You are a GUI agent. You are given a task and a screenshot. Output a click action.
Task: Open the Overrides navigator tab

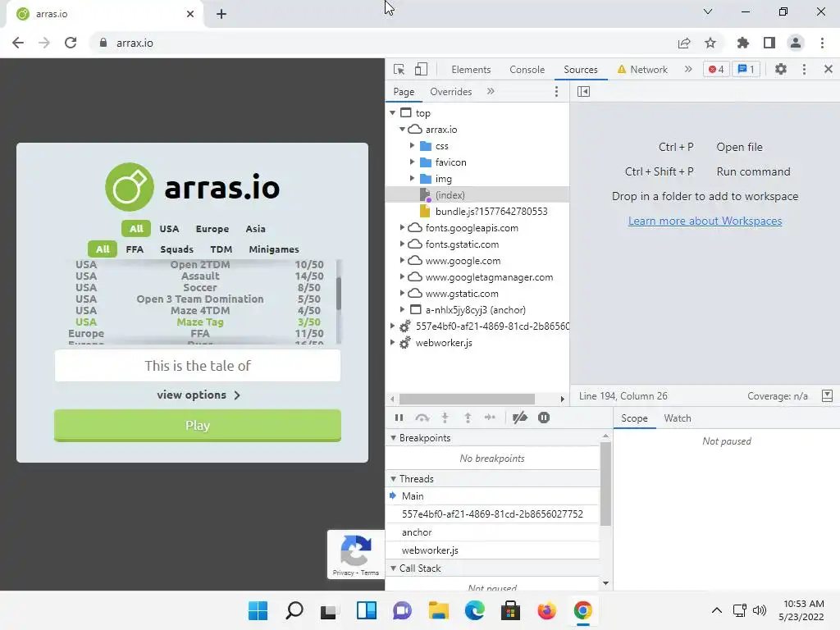(x=451, y=92)
